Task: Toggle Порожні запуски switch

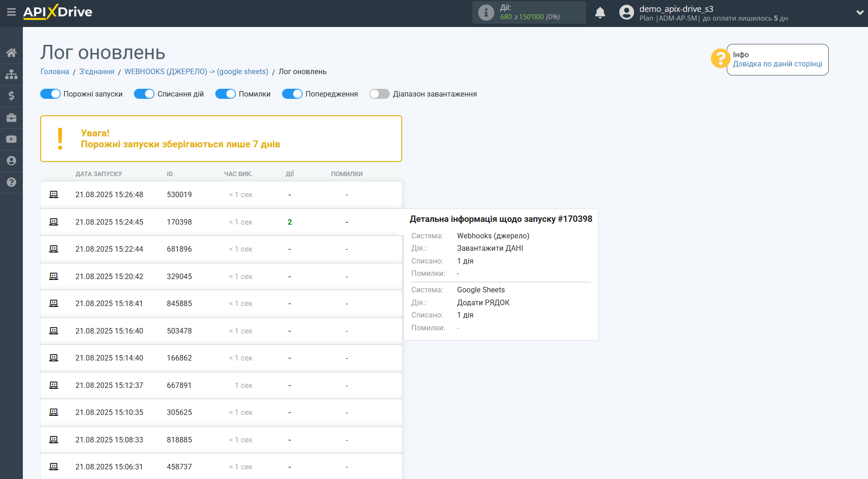Action: click(x=50, y=94)
